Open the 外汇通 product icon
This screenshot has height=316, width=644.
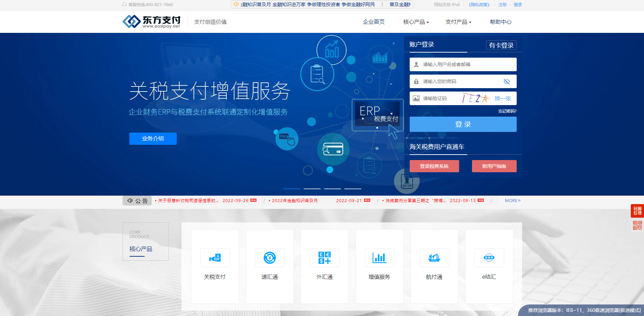click(324, 258)
